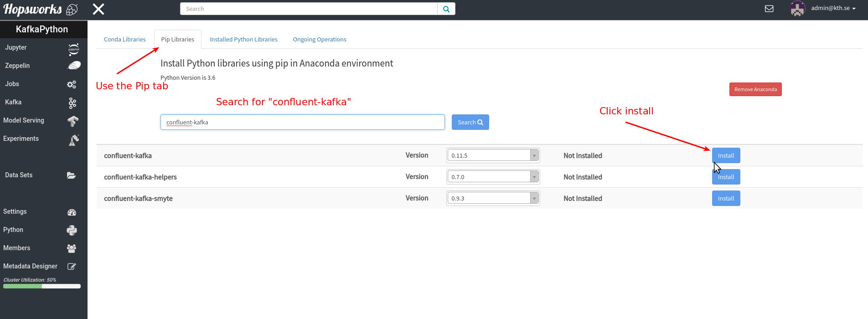Open version dropdown for confluent-kafka

[x=493, y=155]
